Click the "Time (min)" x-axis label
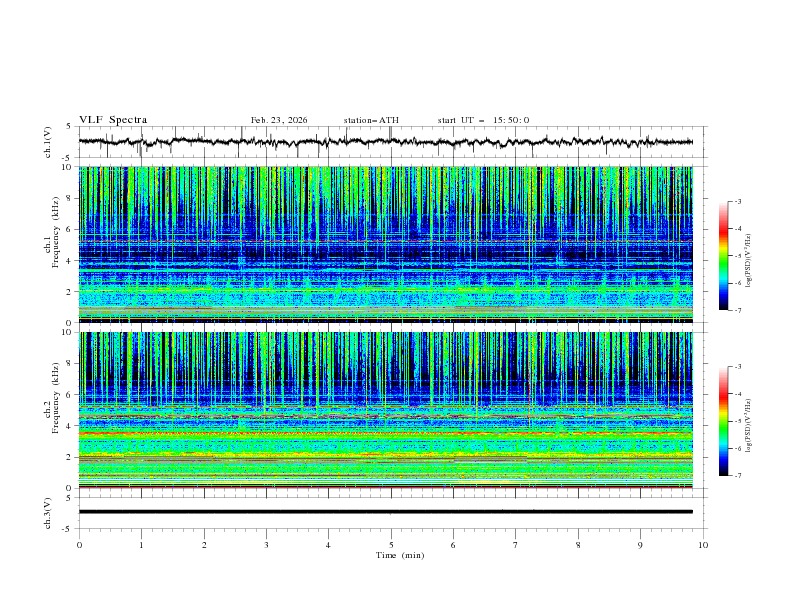This screenshot has height=612, width=792. 400,555
